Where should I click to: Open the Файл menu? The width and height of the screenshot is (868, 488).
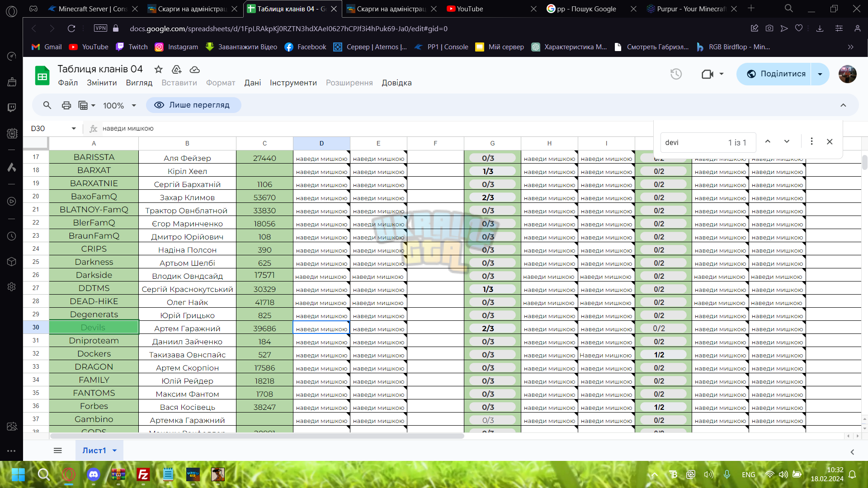tap(68, 83)
